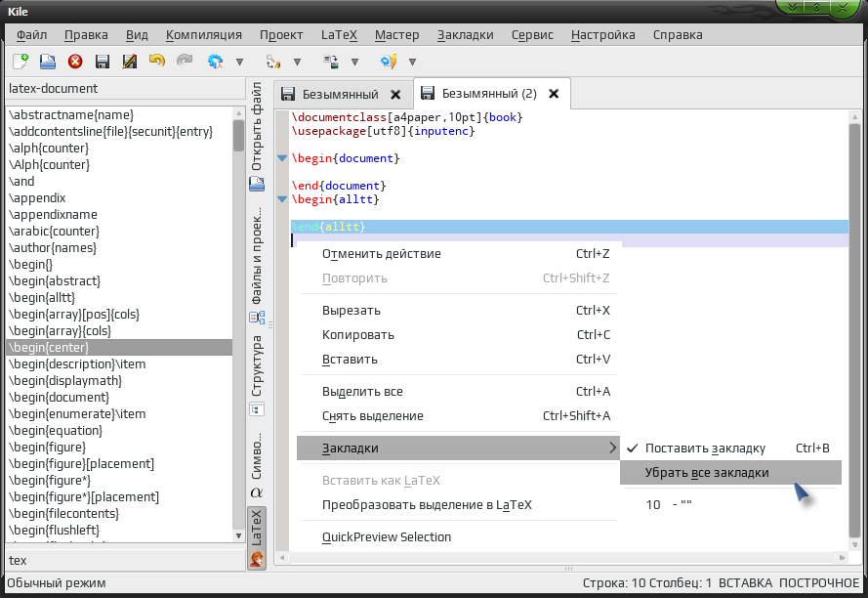The image size is (868, 598).
Task: Click QuickPreview Selection entry
Action: pyautogui.click(x=459, y=537)
